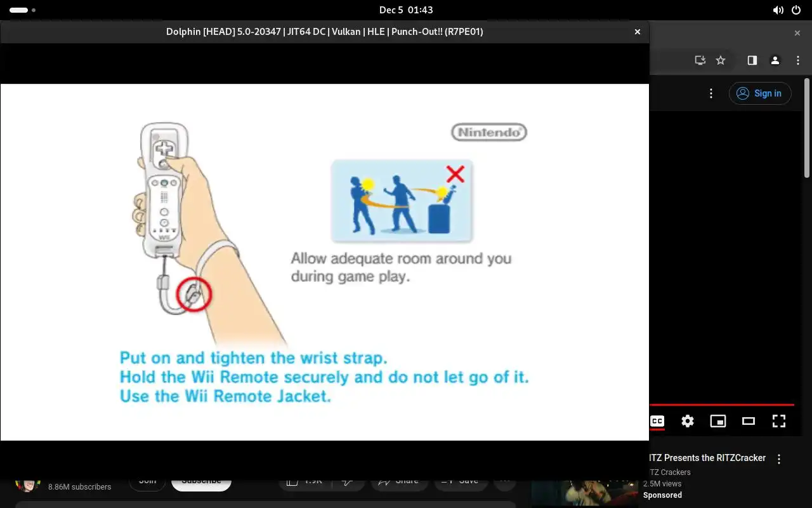This screenshot has width=812, height=508.
Task: Click the 'Put on and tighten the wrist strap.' text
Action: coord(253,358)
